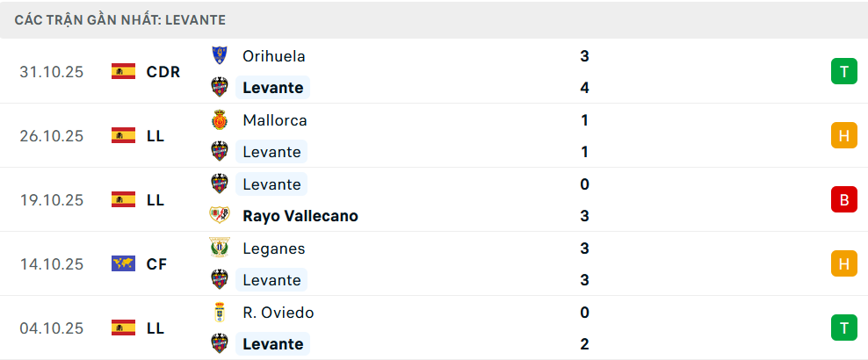Open the Leganes team link
The width and height of the screenshot is (868, 360).
coord(273,248)
